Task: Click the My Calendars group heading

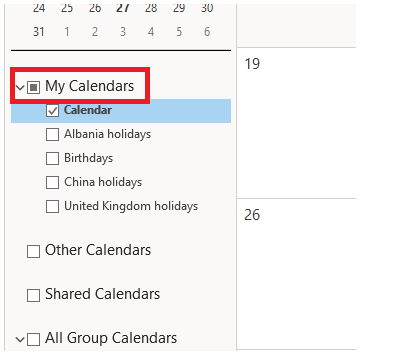Action: tap(89, 86)
